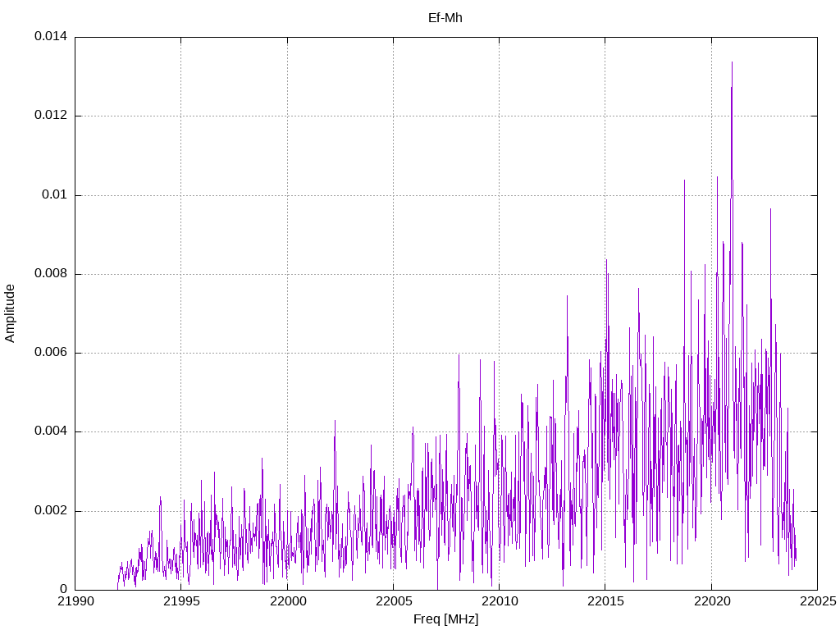Click the plot title Ef-Mh

click(445, 18)
